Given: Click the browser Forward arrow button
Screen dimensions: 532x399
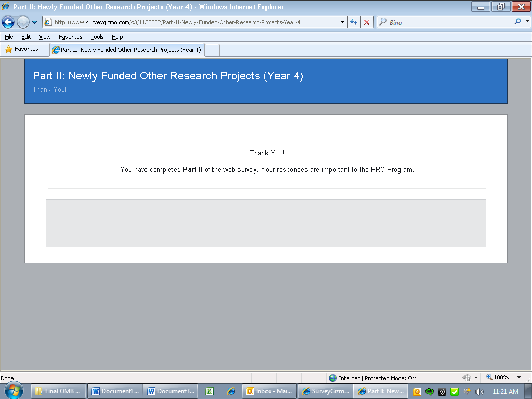Looking at the screenshot, I should (23, 22).
